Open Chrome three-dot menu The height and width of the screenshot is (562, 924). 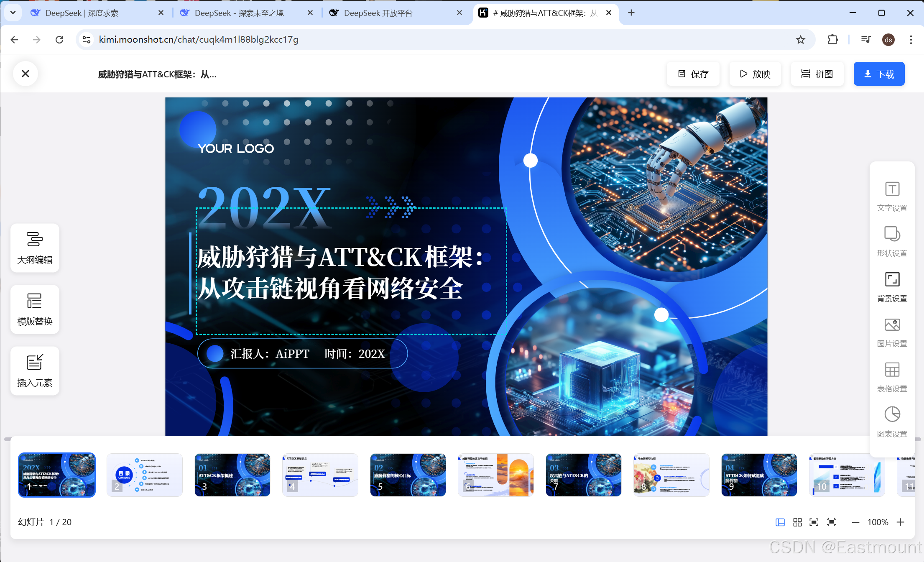[x=911, y=39]
